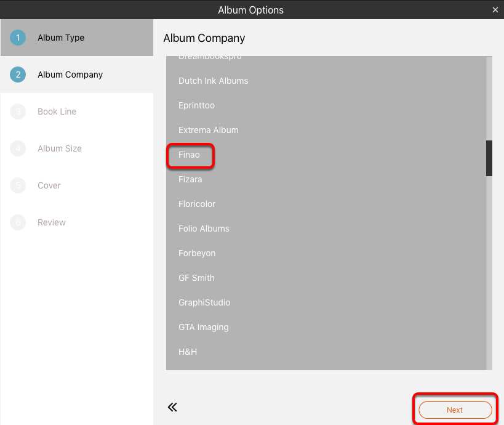504x425 pixels.
Task: Go to step 1 Album Type
Action: click(x=77, y=38)
